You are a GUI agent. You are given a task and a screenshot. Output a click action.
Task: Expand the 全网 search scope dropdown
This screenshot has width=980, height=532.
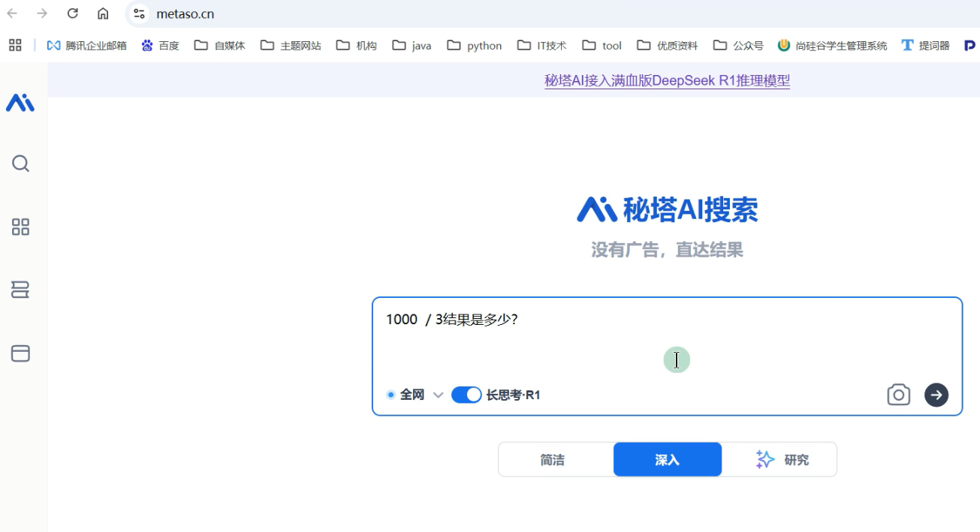(x=415, y=395)
